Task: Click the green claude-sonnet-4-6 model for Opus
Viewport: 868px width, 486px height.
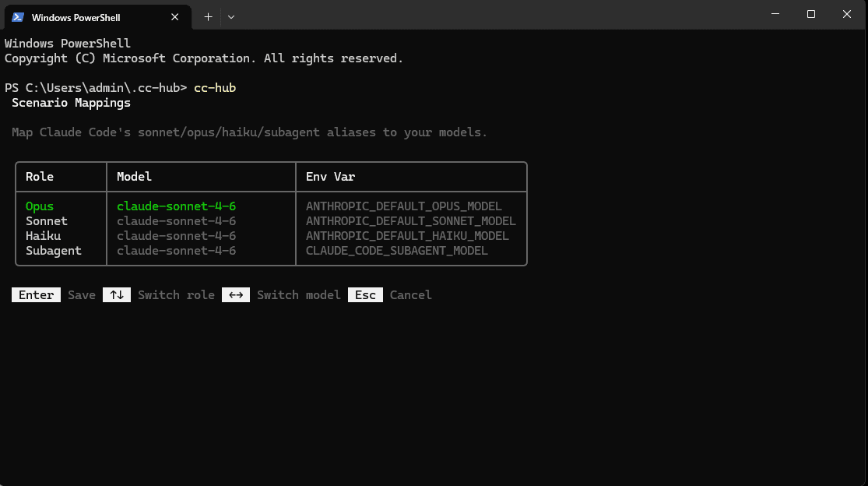Action: pyautogui.click(x=177, y=206)
